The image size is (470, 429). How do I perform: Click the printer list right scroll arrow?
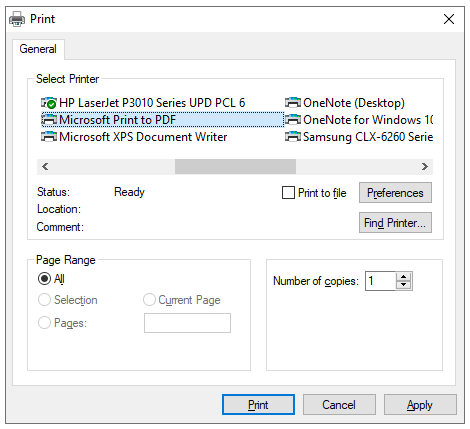pyautogui.click(x=425, y=166)
